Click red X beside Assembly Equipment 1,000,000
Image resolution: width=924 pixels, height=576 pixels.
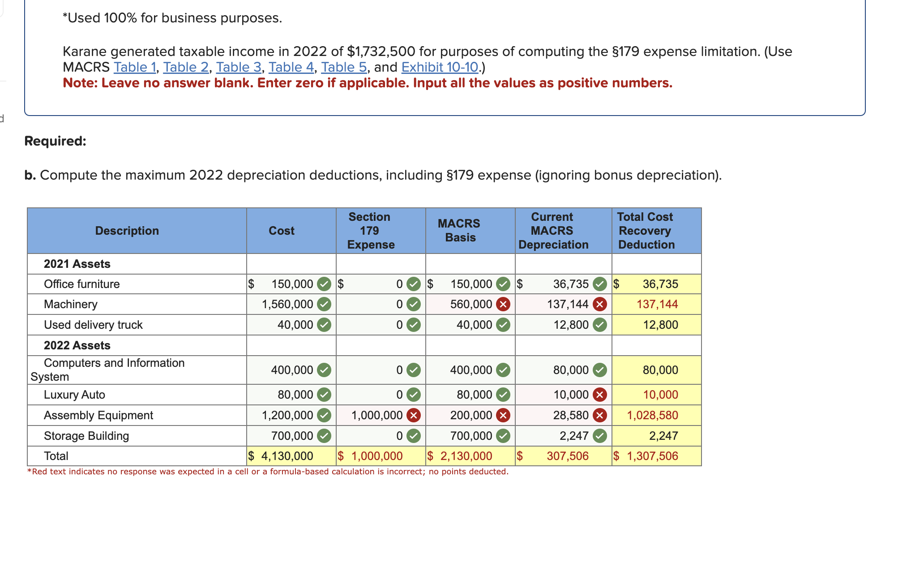[x=413, y=416]
